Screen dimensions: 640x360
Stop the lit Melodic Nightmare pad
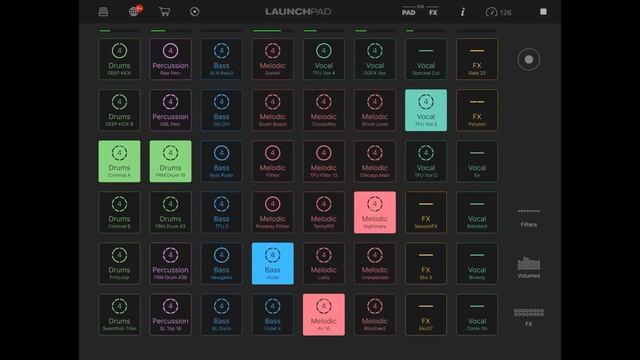click(375, 212)
